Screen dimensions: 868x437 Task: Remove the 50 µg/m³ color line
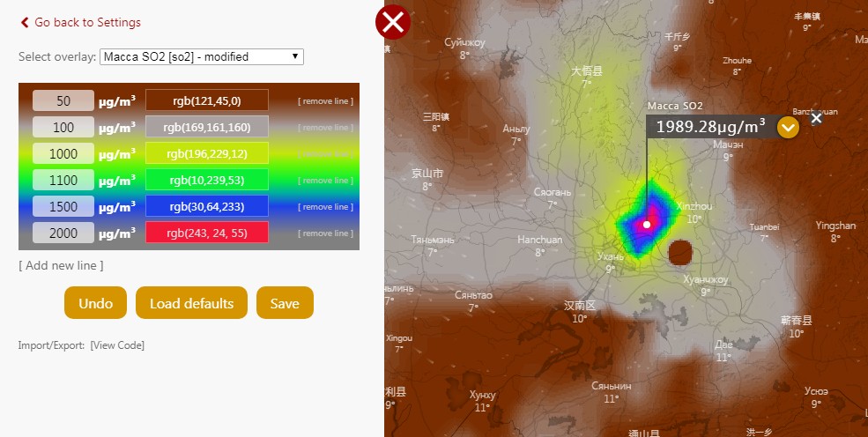(x=325, y=101)
